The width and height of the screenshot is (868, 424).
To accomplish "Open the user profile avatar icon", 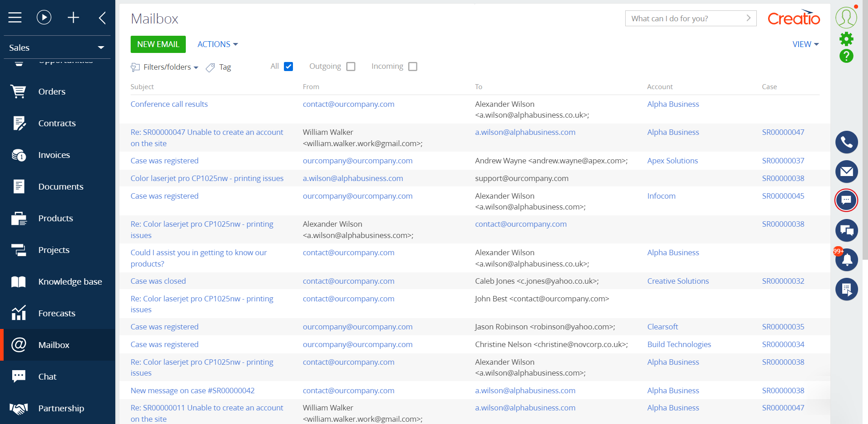I will 846,18.
